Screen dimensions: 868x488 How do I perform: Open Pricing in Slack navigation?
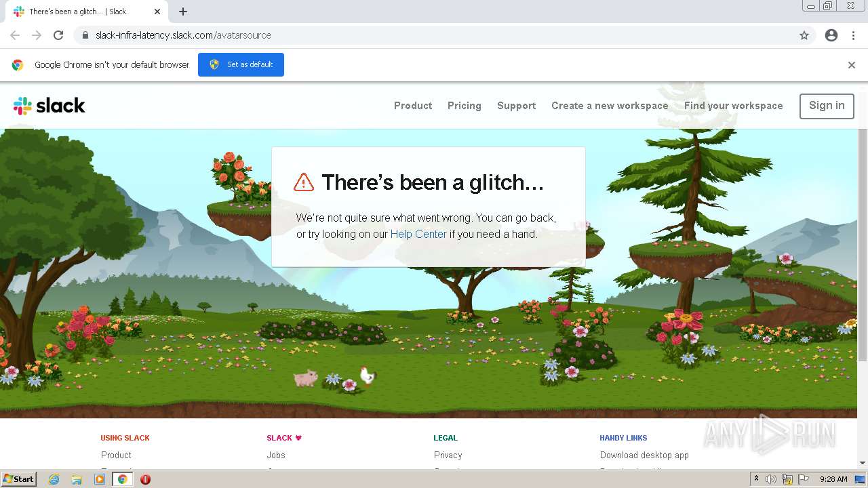click(465, 106)
